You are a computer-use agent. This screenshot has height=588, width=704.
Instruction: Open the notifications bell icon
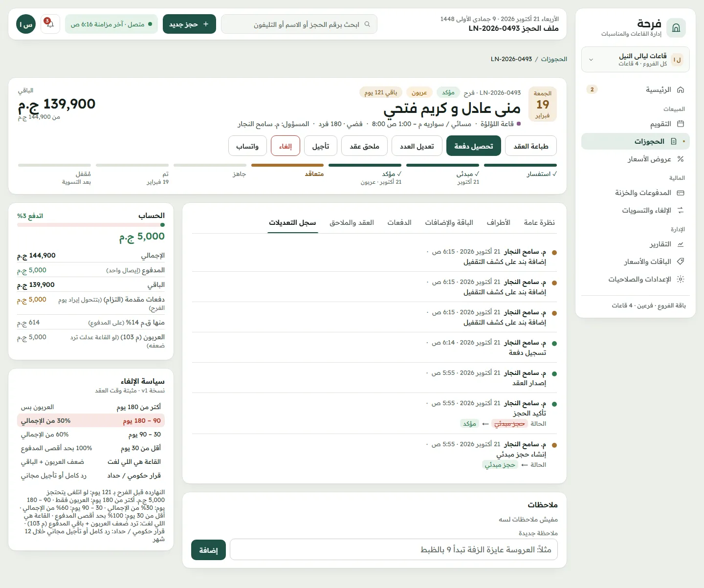pyautogui.click(x=50, y=24)
